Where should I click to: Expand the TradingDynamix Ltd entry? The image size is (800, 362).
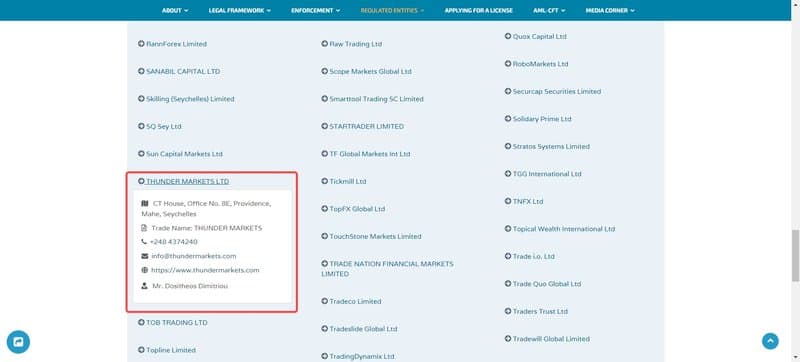358,356
